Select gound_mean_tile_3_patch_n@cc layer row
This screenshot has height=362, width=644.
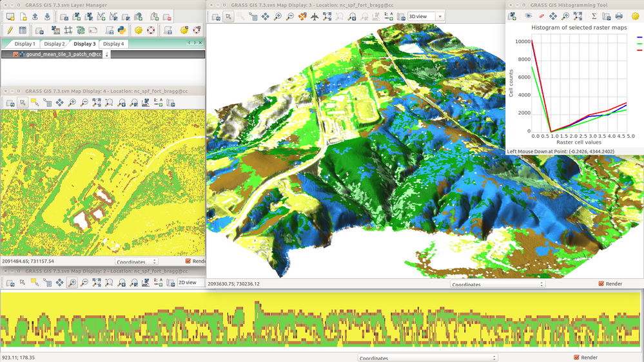click(102, 54)
